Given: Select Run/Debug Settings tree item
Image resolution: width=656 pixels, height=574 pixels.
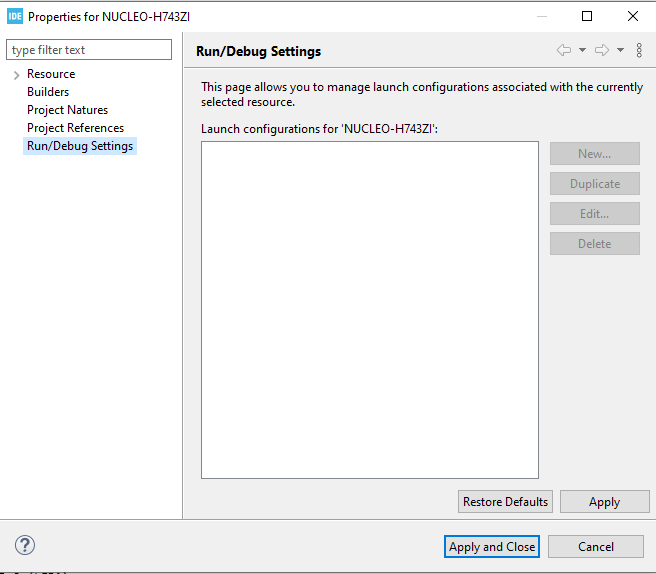Looking at the screenshot, I should [x=80, y=146].
